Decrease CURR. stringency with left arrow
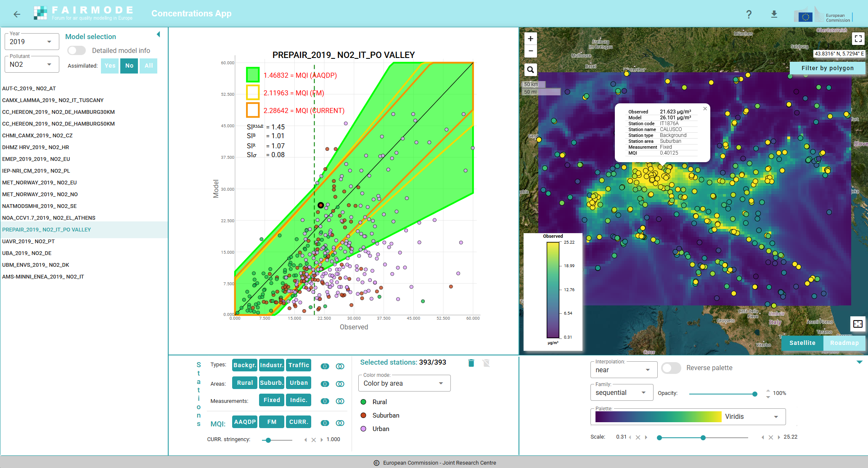The image size is (868, 468). click(306, 440)
